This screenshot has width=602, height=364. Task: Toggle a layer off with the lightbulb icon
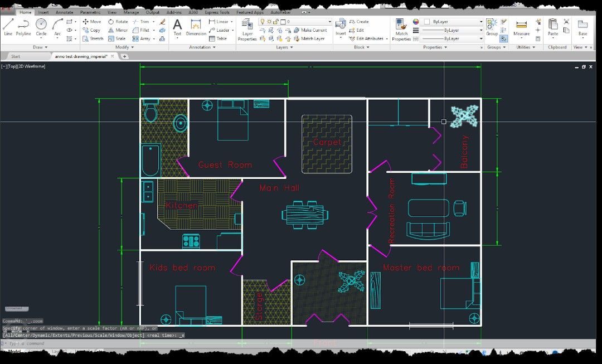pos(263,21)
